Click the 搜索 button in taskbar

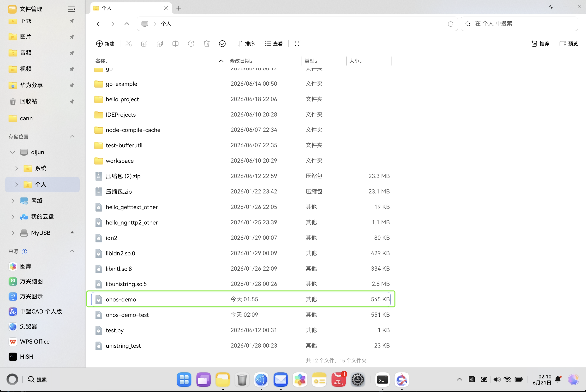tap(37, 380)
